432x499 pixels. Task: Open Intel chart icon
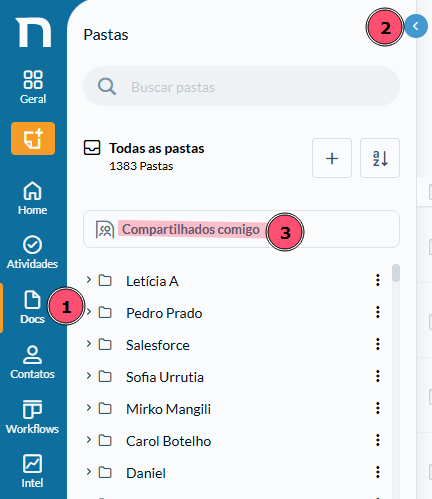click(x=32, y=464)
